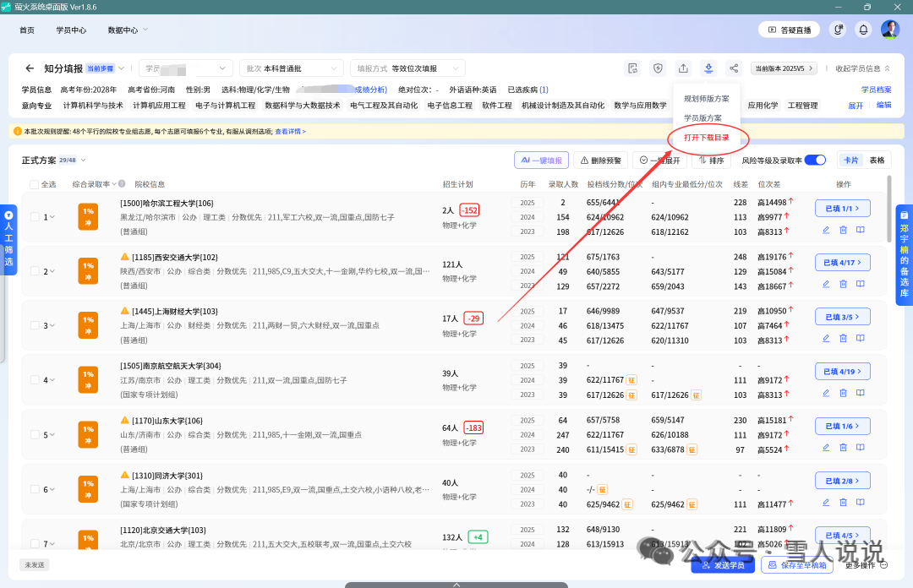Image resolution: width=913 pixels, height=588 pixels.
Task: Check the row 6 同济大学 checkbox
Action: click(35, 489)
